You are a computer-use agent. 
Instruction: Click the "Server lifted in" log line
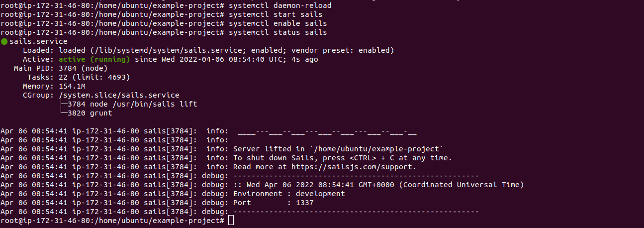pyautogui.click(x=338, y=149)
